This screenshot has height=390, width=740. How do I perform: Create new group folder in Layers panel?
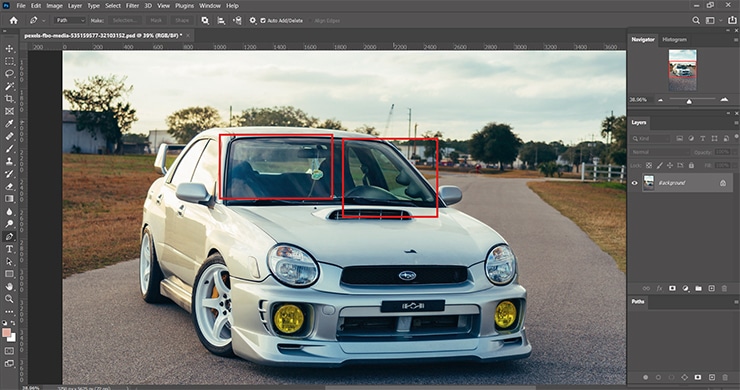pos(698,288)
